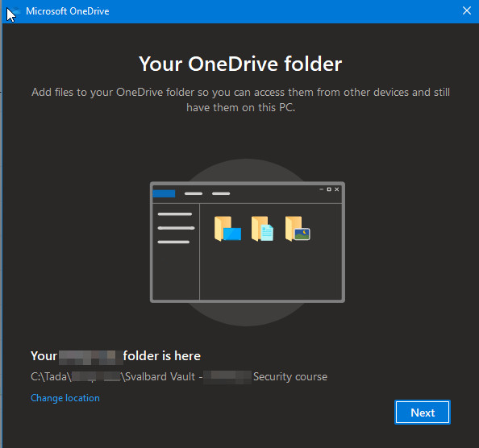Close the Microsoft OneDrive dialog
Image resolution: width=479 pixels, height=448 pixels.
[466, 10]
